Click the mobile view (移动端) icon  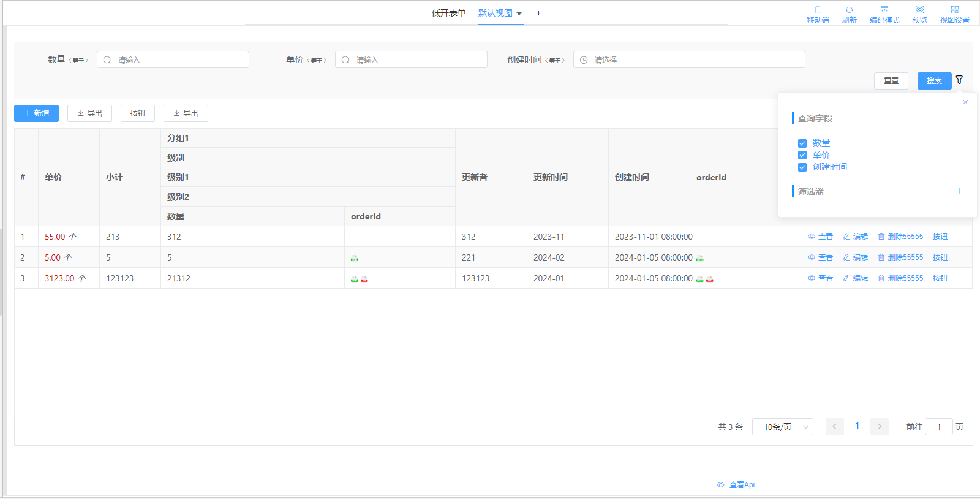click(817, 10)
